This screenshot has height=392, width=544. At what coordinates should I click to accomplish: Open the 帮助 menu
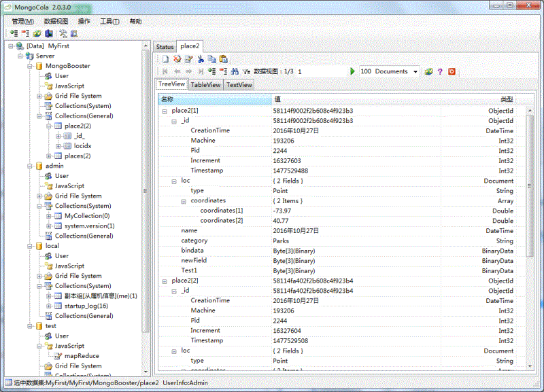135,21
